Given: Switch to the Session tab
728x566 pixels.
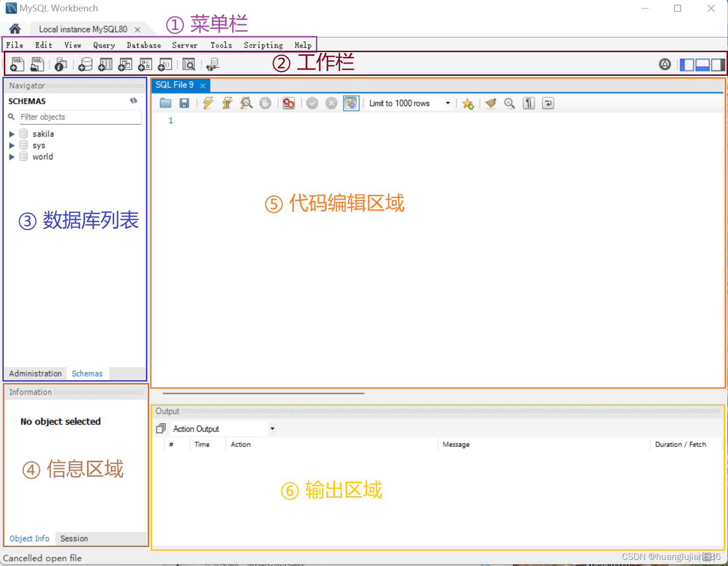Looking at the screenshot, I should pos(74,539).
